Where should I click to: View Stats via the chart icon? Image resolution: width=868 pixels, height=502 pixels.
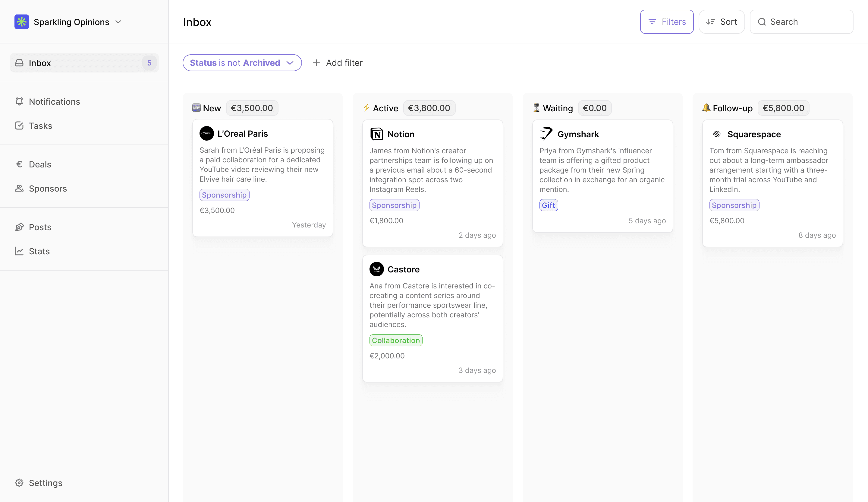19,251
